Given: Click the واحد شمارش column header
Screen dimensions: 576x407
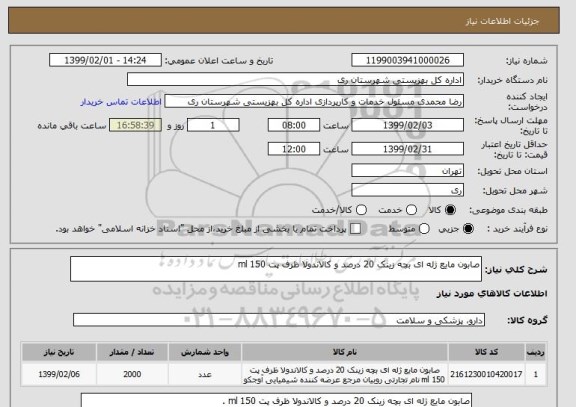Looking at the screenshot, I should 205,352.
